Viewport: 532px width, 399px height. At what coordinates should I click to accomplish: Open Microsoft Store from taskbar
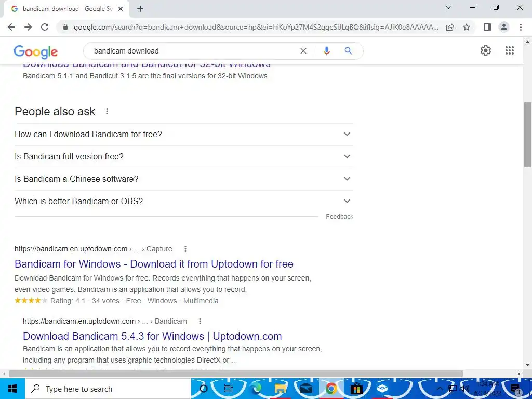[356, 389]
